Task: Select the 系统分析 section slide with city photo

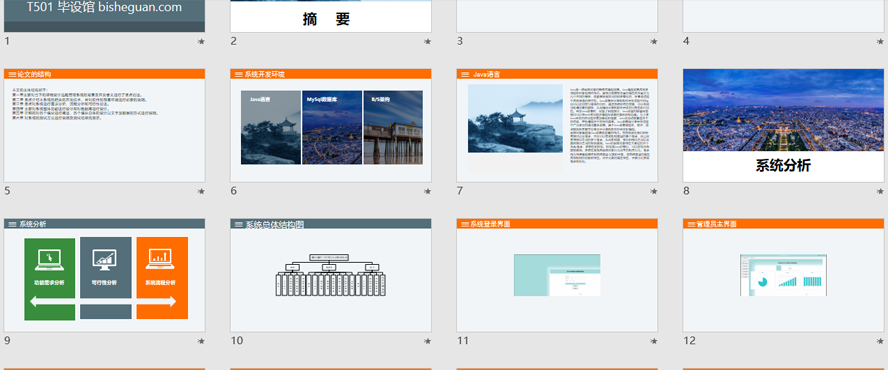Action: tap(784, 125)
